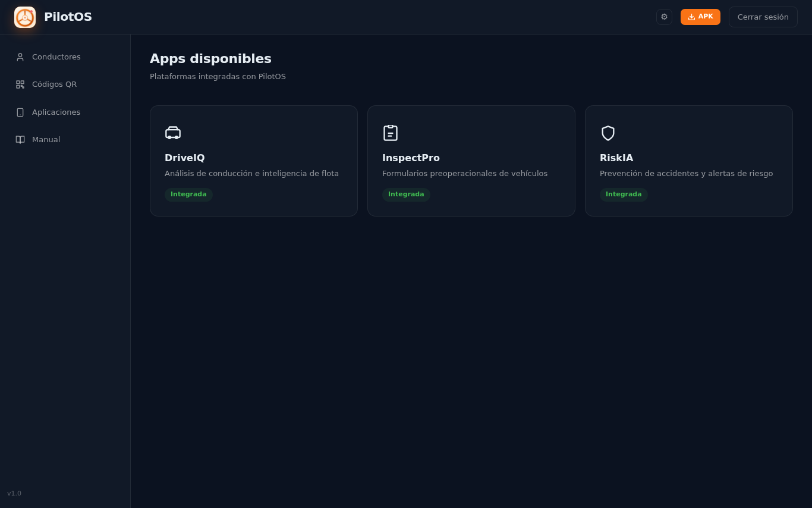Click the DriveIQ car icon
The width and height of the screenshot is (812, 508).
click(x=173, y=133)
